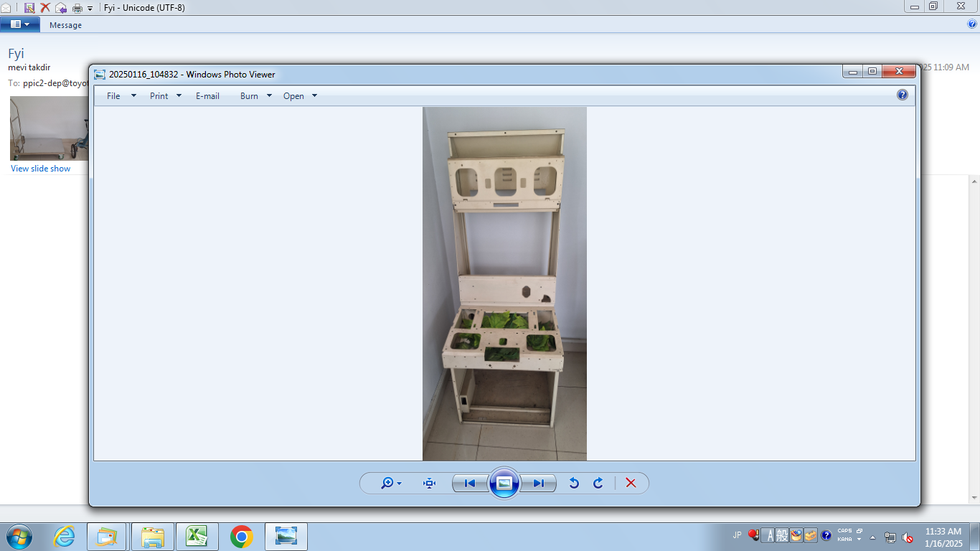980x551 pixels.
Task: Open Google Chrome from the taskbar
Action: pyautogui.click(x=242, y=537)
